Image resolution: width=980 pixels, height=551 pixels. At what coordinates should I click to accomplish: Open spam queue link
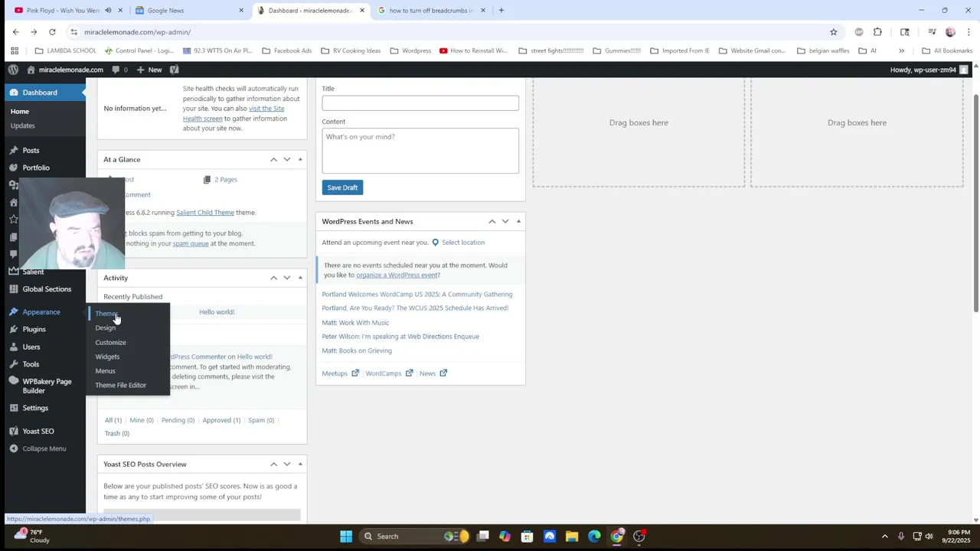point(191,243)
